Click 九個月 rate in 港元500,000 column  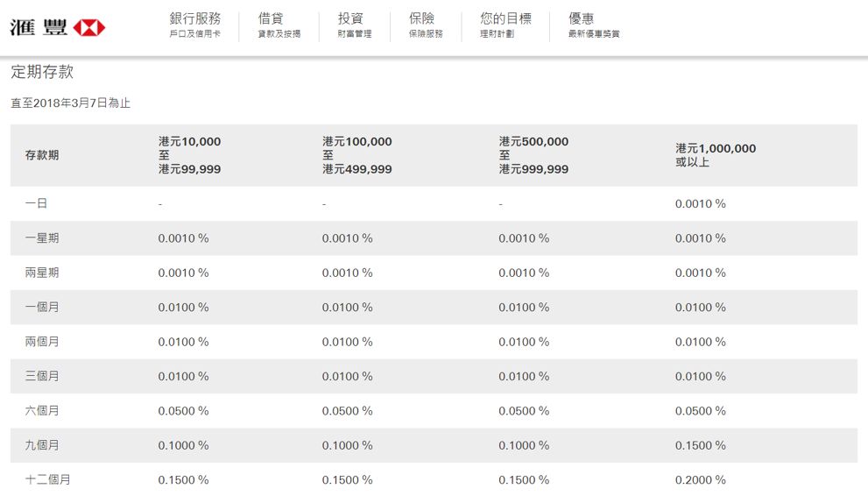524,446
